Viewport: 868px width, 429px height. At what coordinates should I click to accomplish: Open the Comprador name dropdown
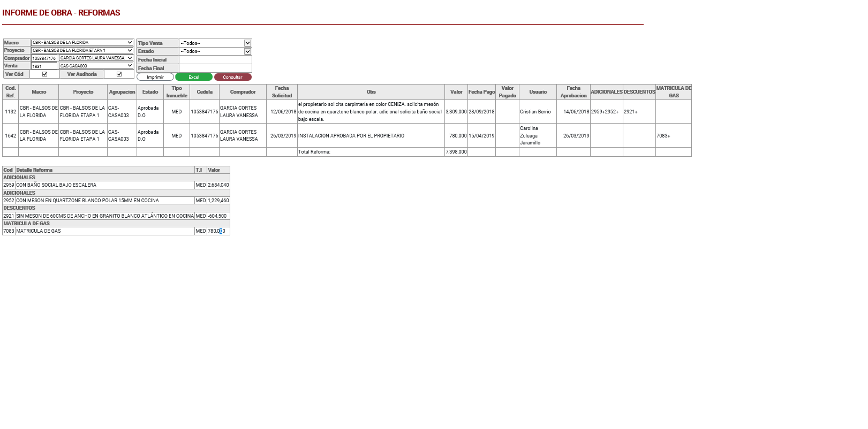96,58
